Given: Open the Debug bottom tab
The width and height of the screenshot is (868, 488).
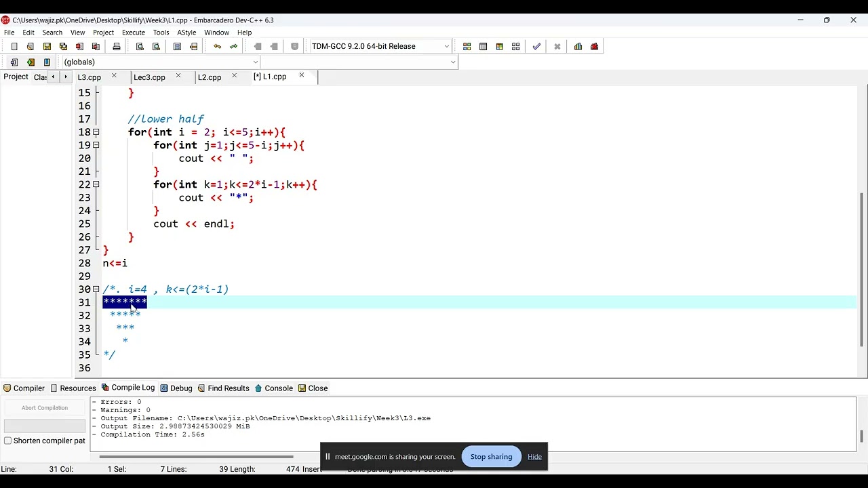Looking at the screenshot, I should [x=176, y=388].
